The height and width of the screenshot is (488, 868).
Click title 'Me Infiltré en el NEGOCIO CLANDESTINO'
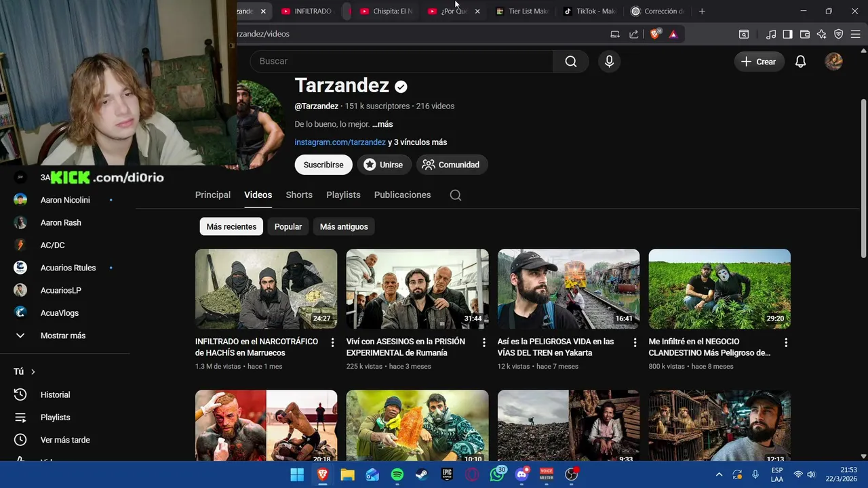[709, 347]
